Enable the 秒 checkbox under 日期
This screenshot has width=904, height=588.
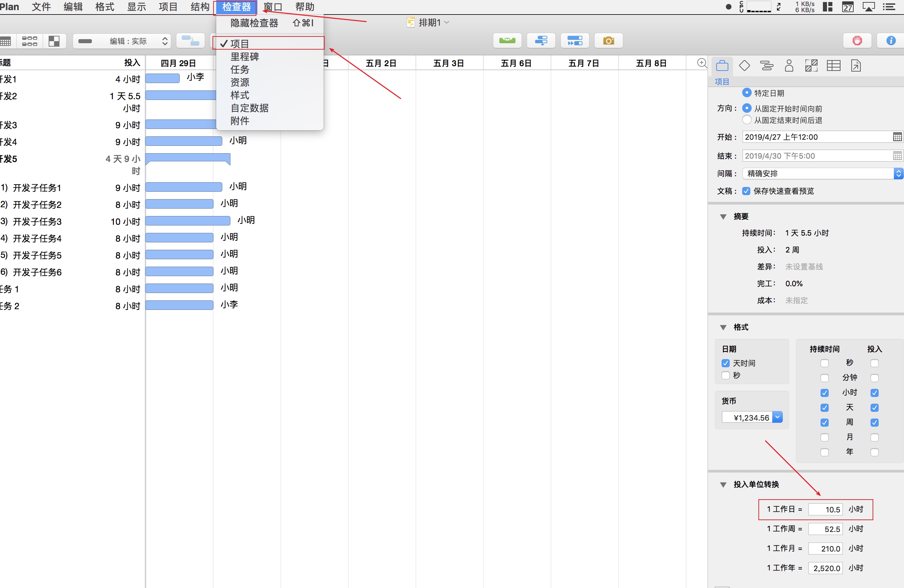(x=726, y=375)
